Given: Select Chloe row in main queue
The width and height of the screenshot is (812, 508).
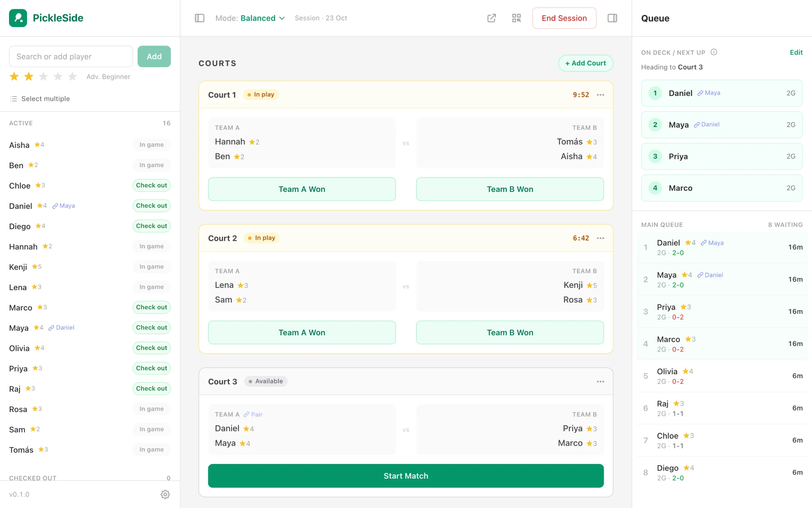Looking at the screenshot, I should (x=722, y=440).
